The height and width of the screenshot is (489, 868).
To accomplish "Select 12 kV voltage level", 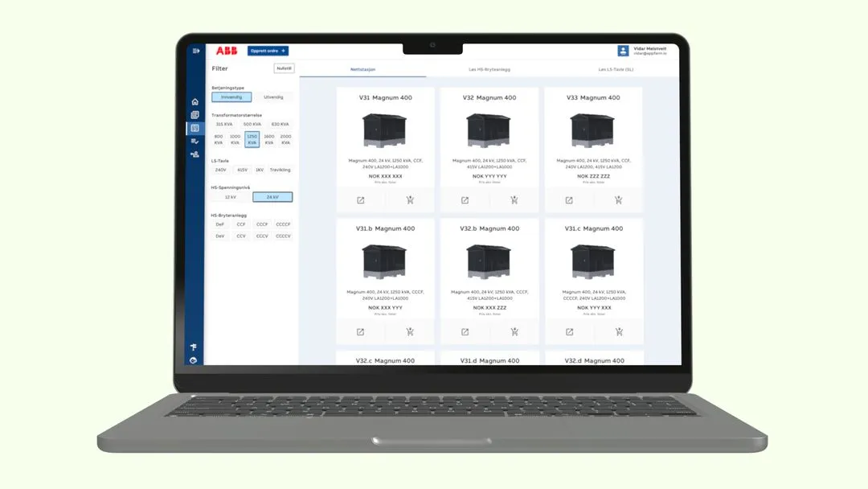I will point(231,197).
